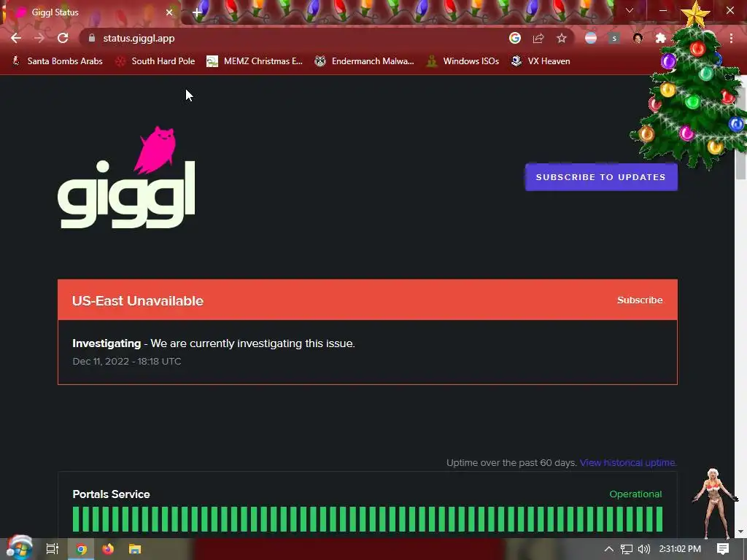
Task: Open Endermanch Malwa... bookmark
Action: [x=365, y=61]
